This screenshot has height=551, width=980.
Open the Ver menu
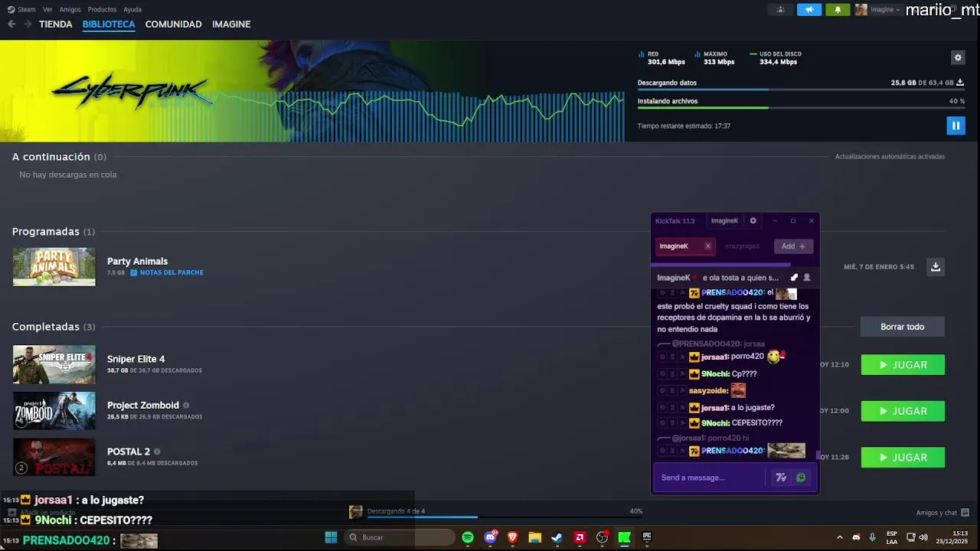[47, 9]
